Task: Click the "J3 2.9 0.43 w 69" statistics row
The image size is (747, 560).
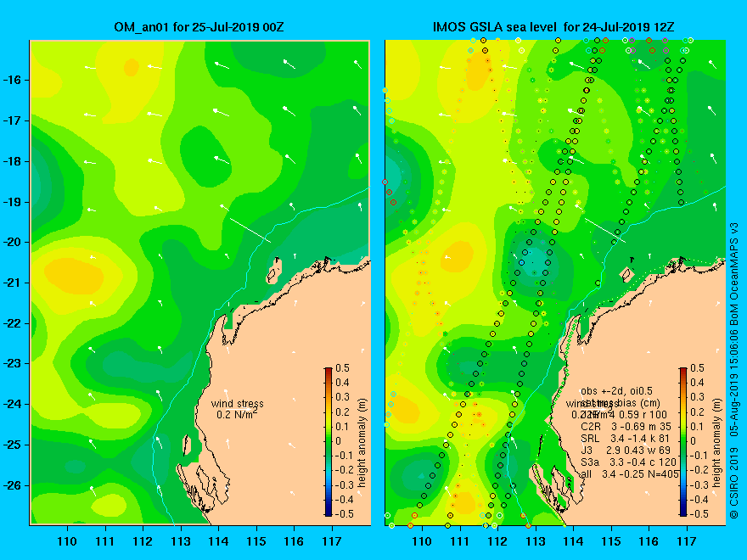Action: click(626, 450)
